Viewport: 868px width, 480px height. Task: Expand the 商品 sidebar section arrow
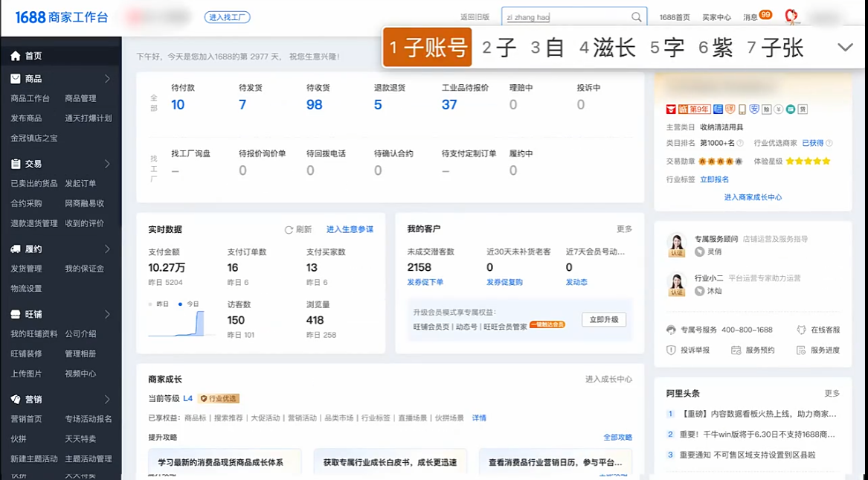click(107, 79)
